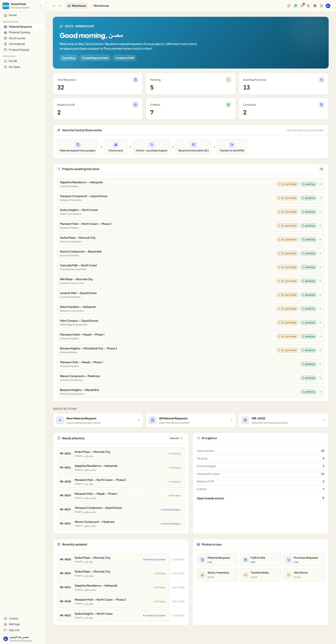Click the verified badge check icon
336x644 pixels.
[322, 6]
